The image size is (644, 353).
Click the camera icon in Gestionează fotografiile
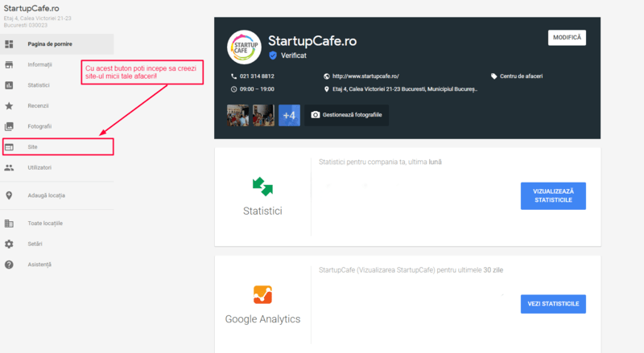tap(315, 115)
